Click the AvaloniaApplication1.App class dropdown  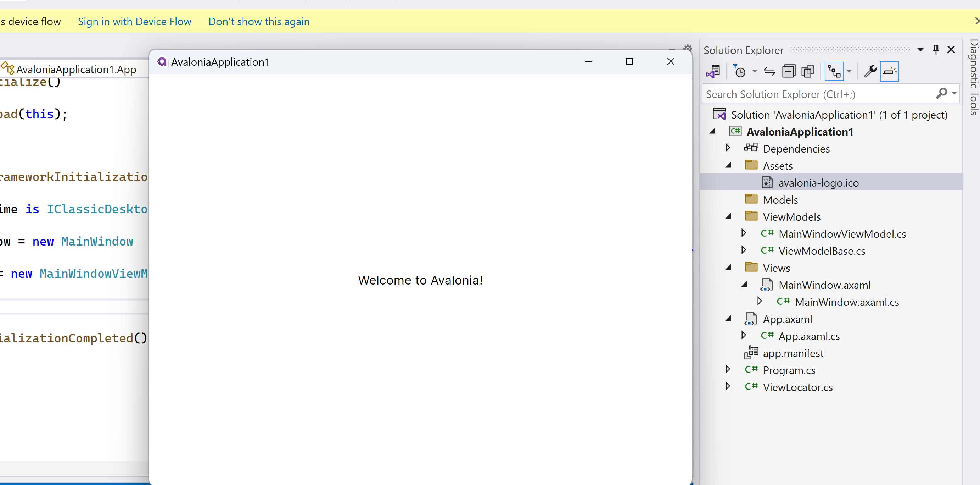click(74, 69)
